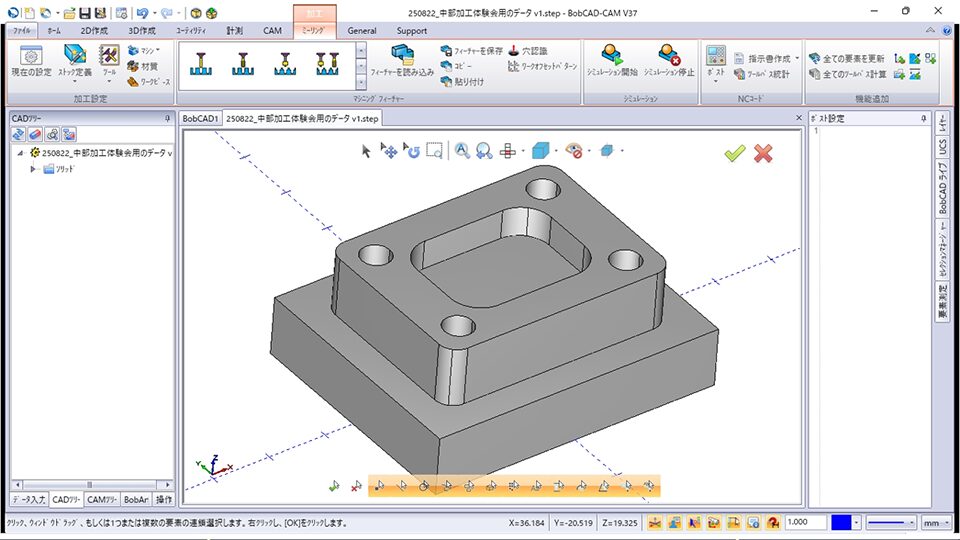
Task: Click ツールパス統計 toolpath statistics
Action: pos(762,74)
